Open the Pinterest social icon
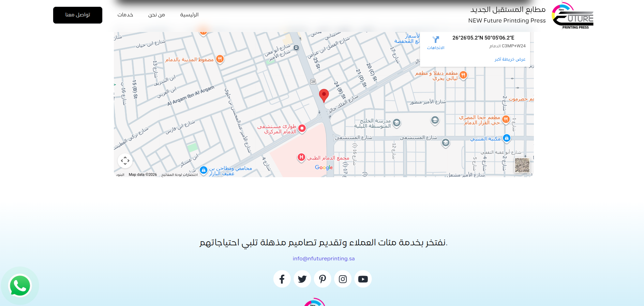This screenshot has width=644, height=306. 323,279
